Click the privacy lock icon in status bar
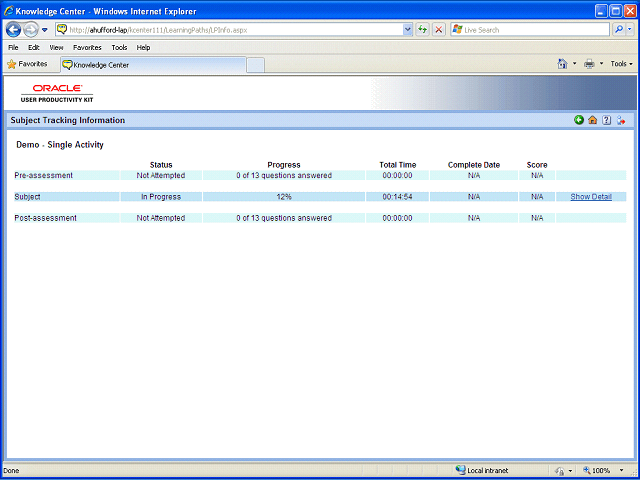The image size is (640, 480). [560, 471]
